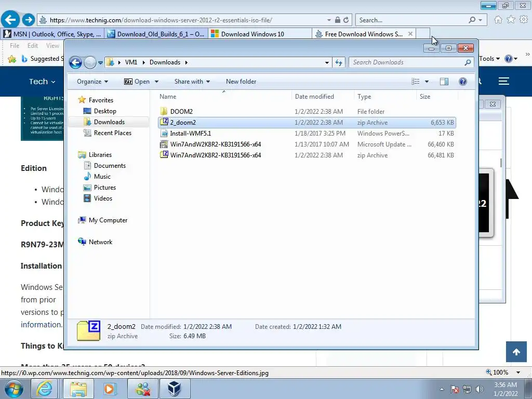Open the address bar history dropdown in Explorer
This screenshot has width=532, height=399.
pos(327,62)
